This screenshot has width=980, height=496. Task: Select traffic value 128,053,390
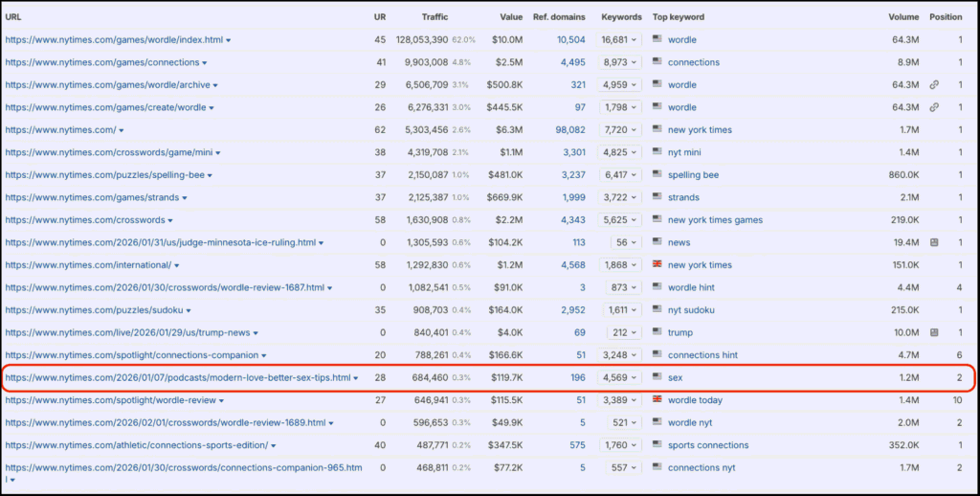click(422, 40)
